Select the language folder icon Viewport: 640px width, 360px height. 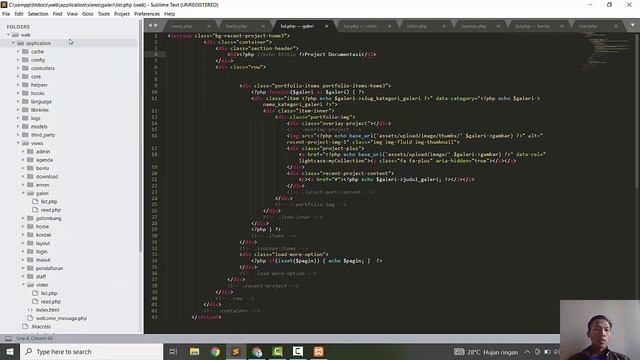pos(25,101)
